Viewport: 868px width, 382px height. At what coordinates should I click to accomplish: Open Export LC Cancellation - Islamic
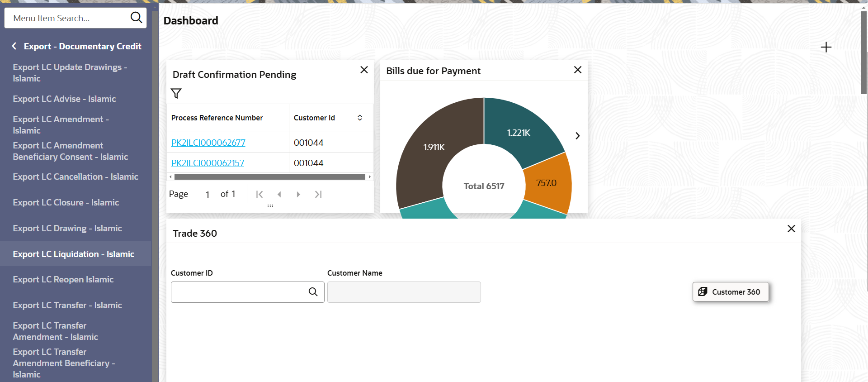click(75, 177)
